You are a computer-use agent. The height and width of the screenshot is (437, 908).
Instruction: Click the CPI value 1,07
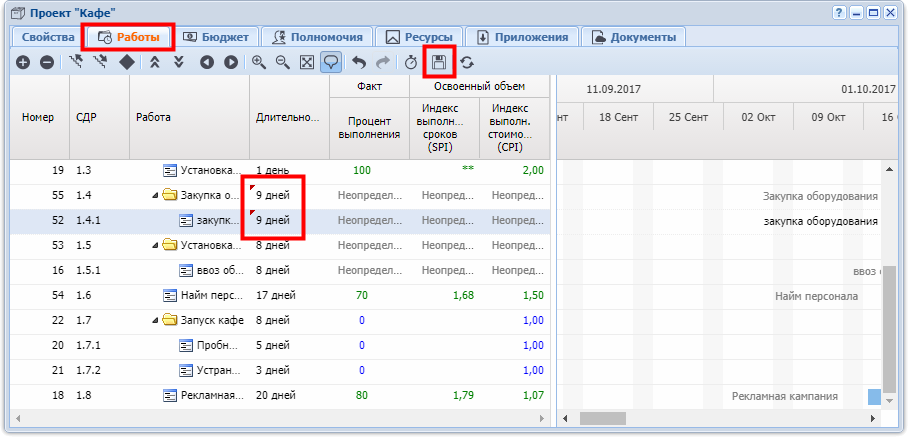point(534,396)
